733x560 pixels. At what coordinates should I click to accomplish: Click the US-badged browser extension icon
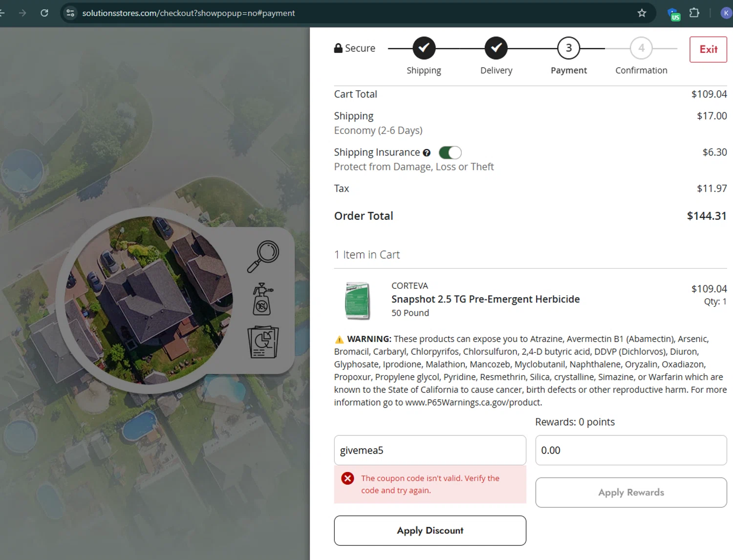pyautogui.click(x=674, y=14)
